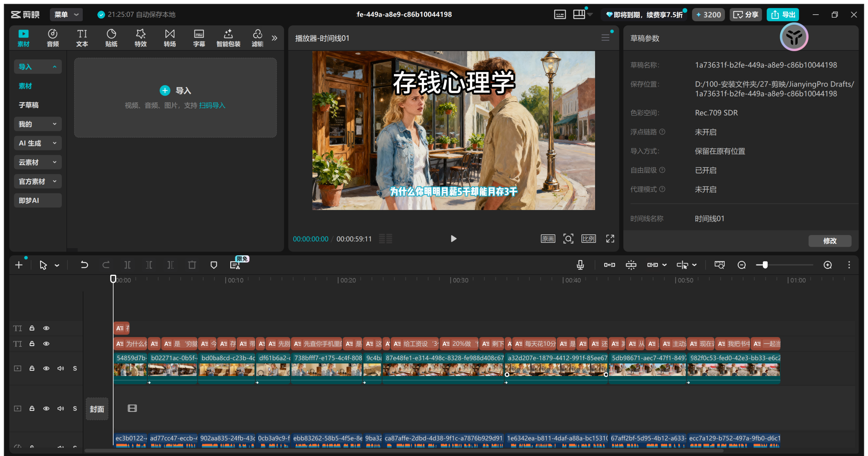Click the 导出 export button
The width and height of the screenshot is (868, 456).
point(783,15)
